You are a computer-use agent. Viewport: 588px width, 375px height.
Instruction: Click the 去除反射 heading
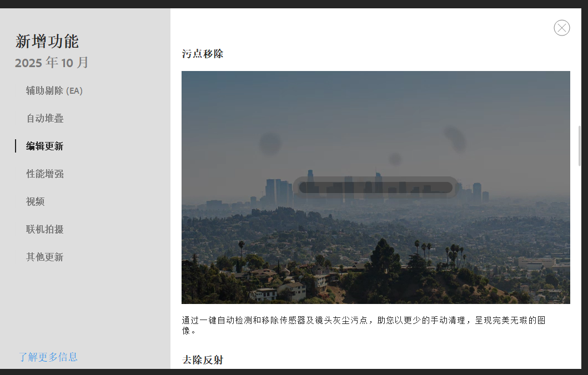pyautogui.click(x=203, y=360)
